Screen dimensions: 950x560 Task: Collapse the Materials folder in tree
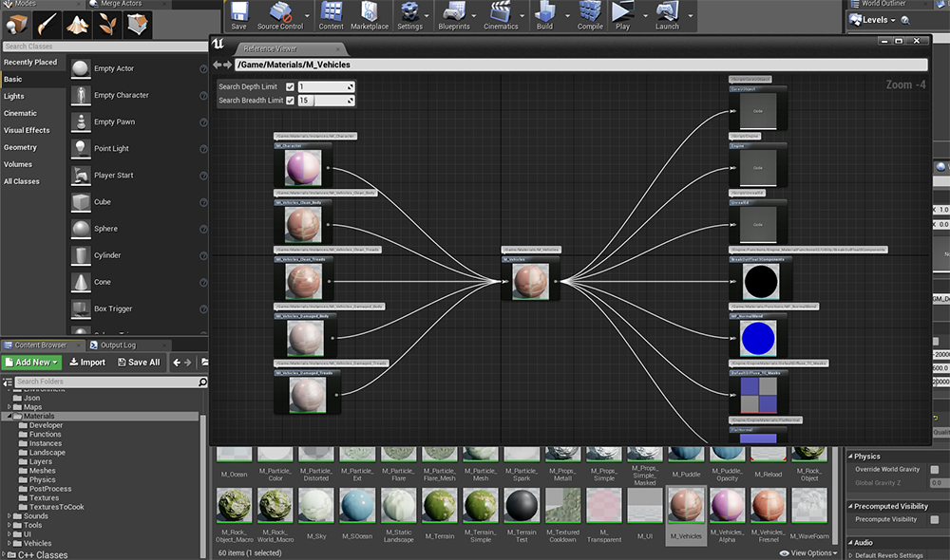click(10, 417)
